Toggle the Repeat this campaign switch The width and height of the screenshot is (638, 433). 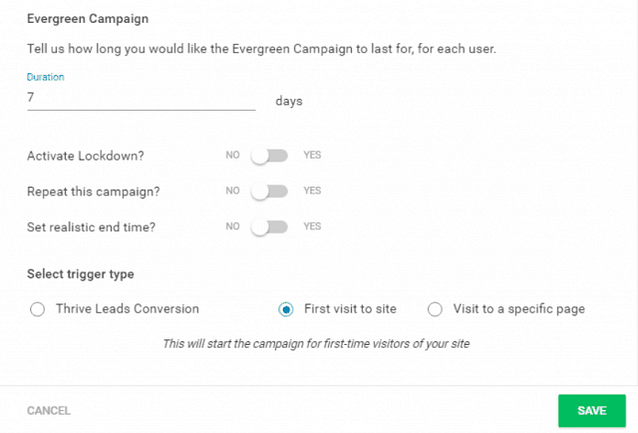pos(269,191)
